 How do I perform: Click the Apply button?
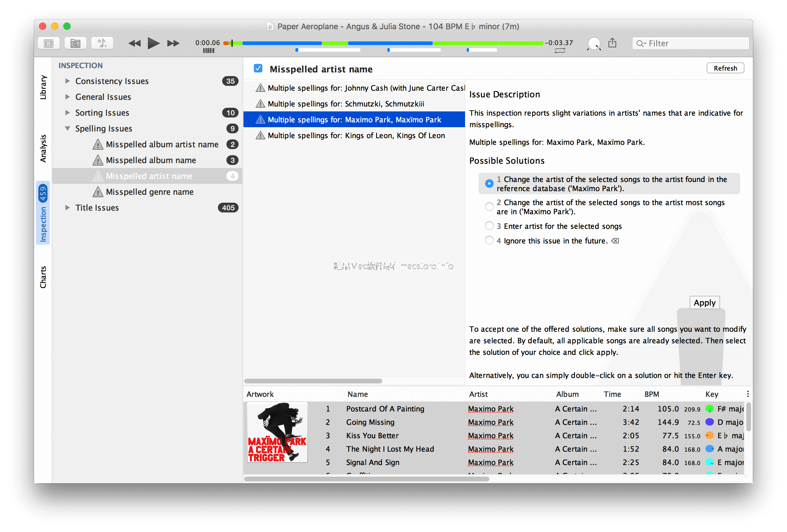pyautogui.click(x=705, y=302)
